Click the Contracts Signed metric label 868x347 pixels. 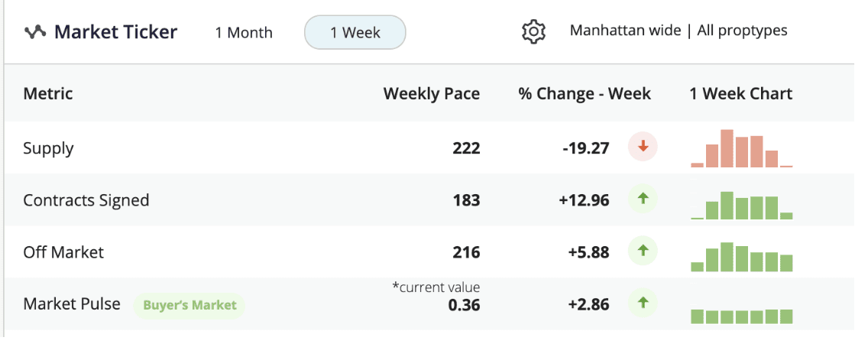click(86, 200)
